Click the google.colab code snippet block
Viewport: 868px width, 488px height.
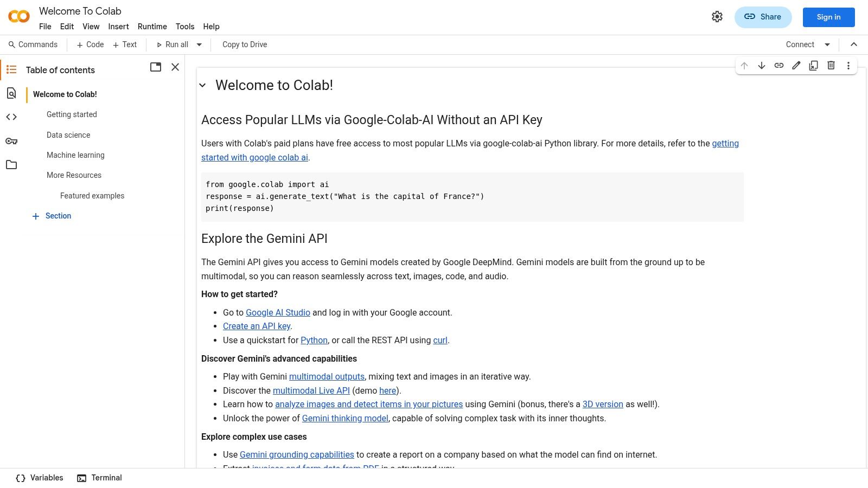(473, 196)
